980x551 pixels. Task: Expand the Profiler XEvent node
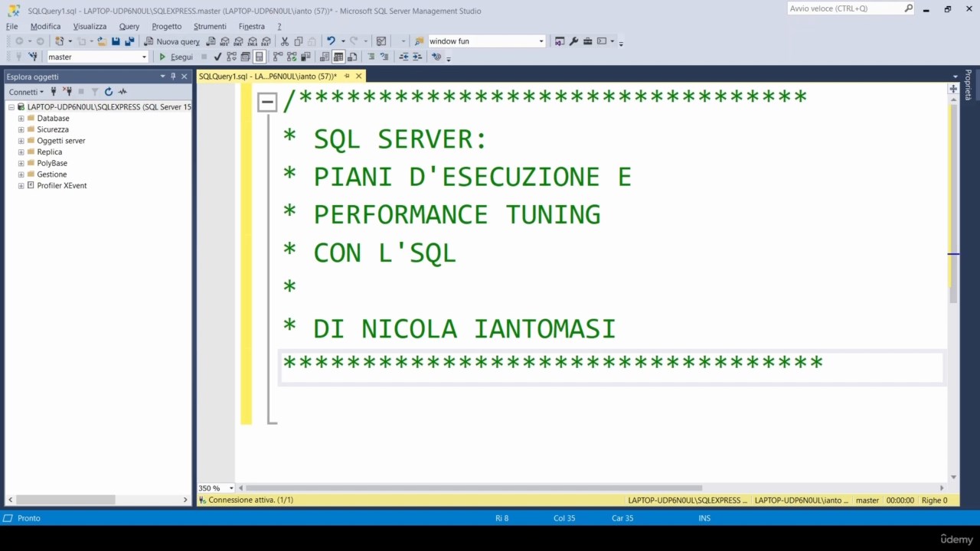pyautogui.click(x=21, y=186)
